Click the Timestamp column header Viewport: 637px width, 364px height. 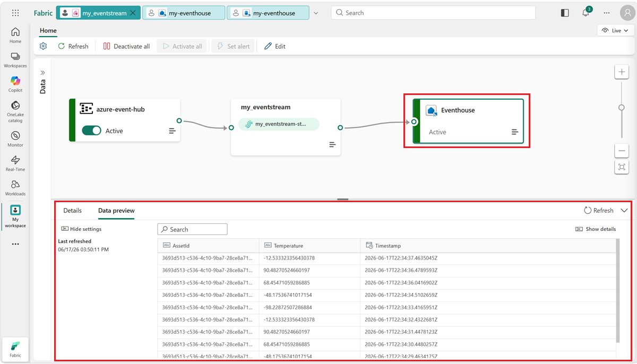click(x=487, y=246)
